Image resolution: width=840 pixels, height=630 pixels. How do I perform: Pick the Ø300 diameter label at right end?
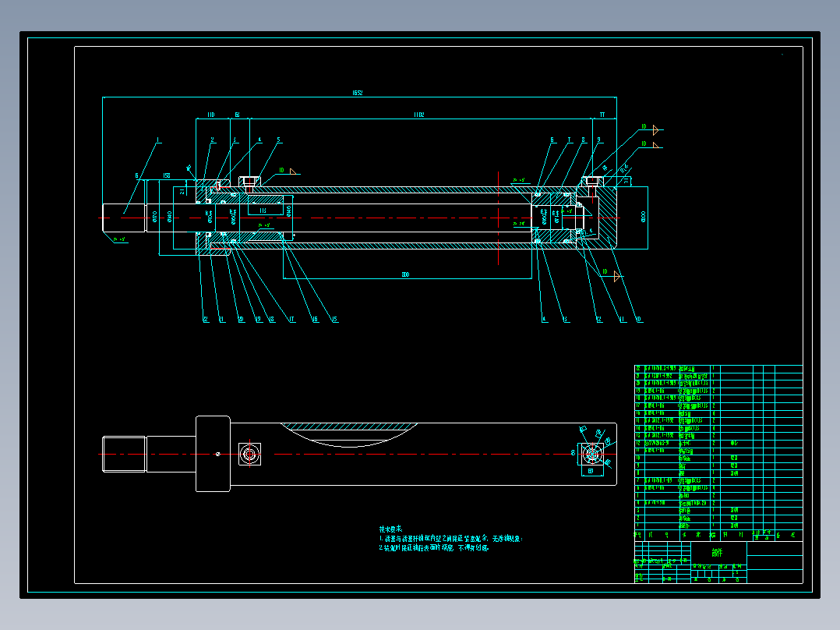644,218
